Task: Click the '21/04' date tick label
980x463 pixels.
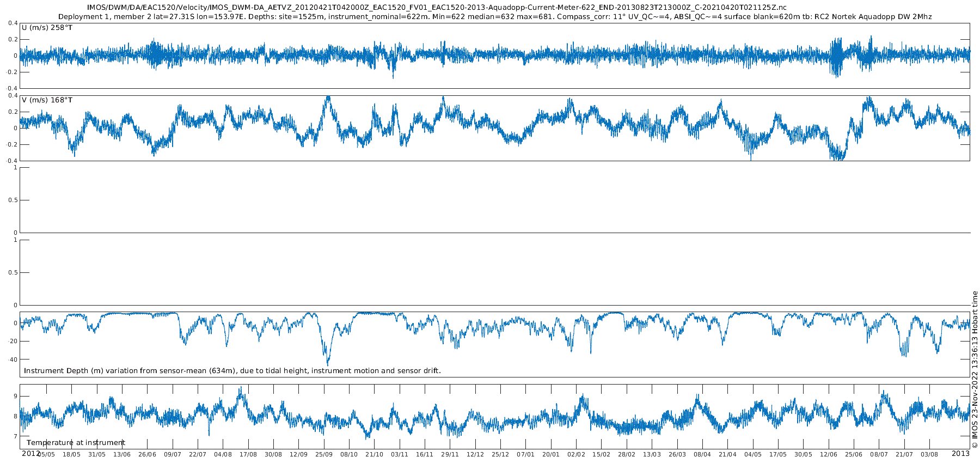Action: pyautogui.click(x=727, y=455)
